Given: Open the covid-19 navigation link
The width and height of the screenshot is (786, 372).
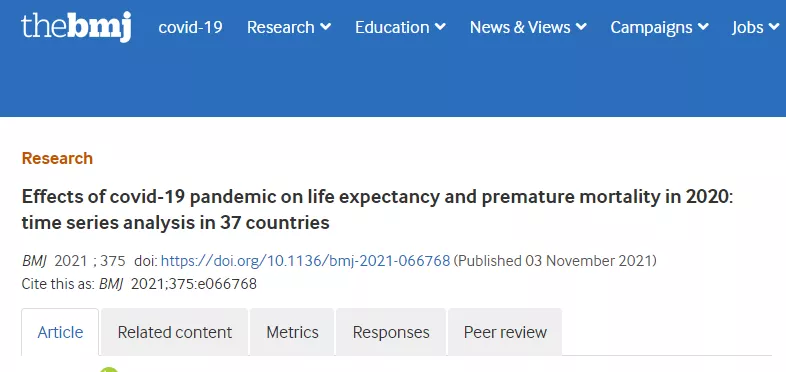Looking at the screenshot, I should (x=190, y=27).
